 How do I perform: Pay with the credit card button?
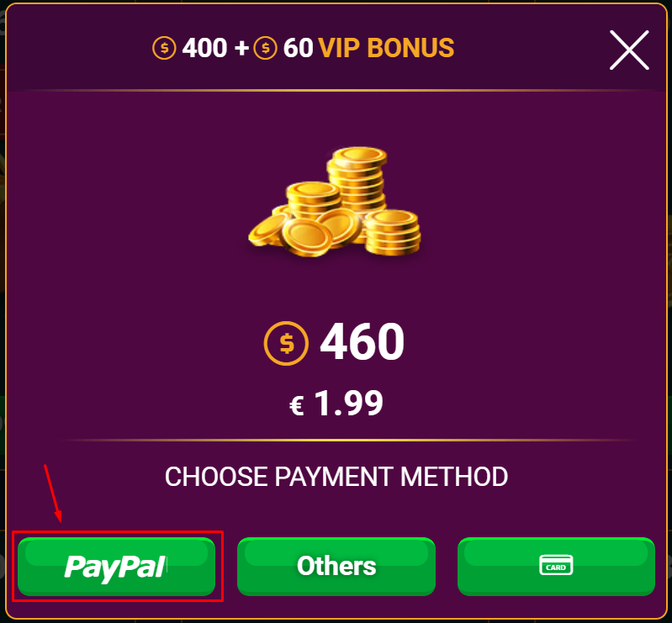pos(556,566)
